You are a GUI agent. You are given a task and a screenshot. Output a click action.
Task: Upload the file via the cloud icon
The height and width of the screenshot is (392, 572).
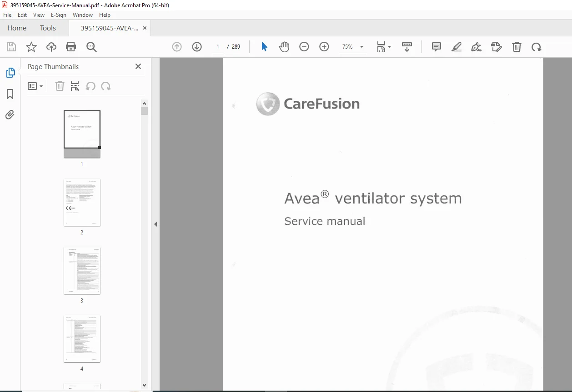click(x=51, y=47)
